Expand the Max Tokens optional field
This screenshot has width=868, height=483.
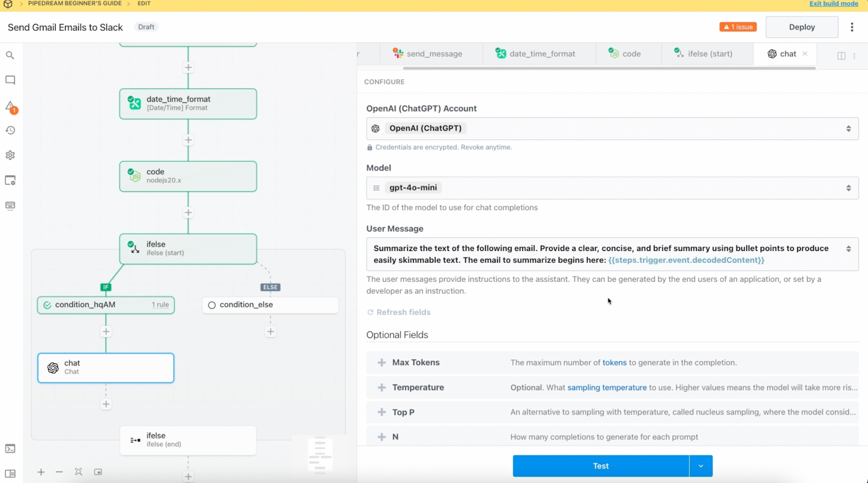(x=381, y=363)
